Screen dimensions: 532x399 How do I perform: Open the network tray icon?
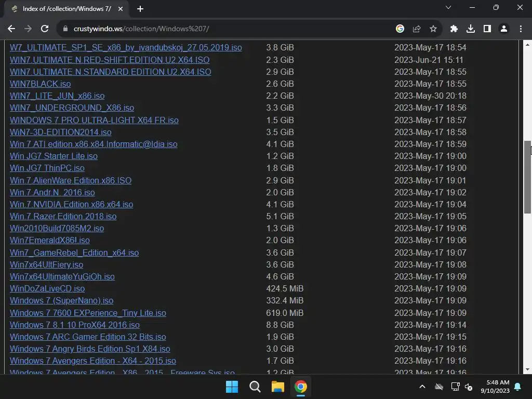(455, 387)
